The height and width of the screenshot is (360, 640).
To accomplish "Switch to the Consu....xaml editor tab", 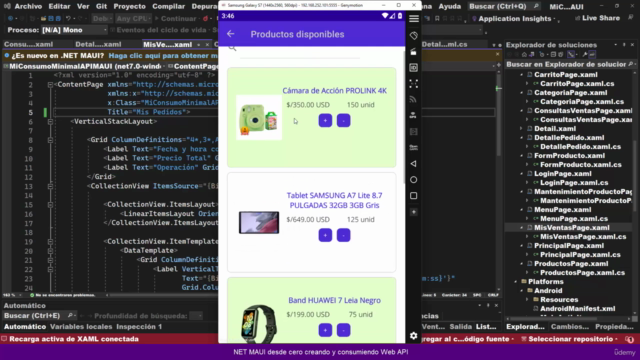I will point(29,44).
